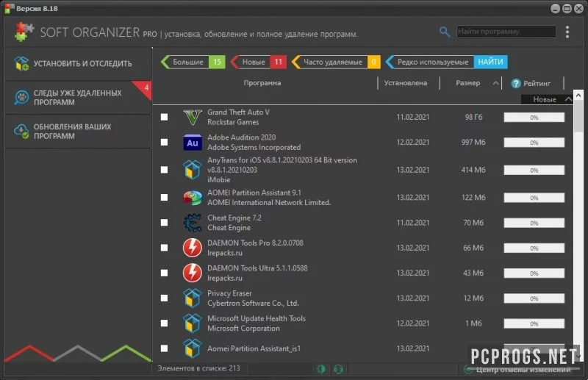Click the Grand Theft Auto V program icon
Viewport: 588px width, 380px height.
coord(193,117)
